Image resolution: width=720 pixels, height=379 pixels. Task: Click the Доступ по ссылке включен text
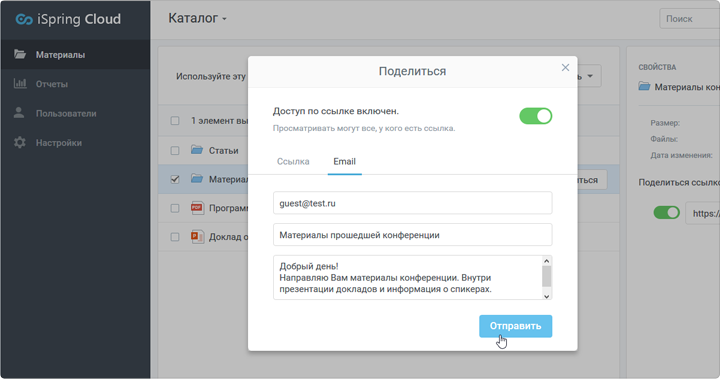tap(336, 111)
